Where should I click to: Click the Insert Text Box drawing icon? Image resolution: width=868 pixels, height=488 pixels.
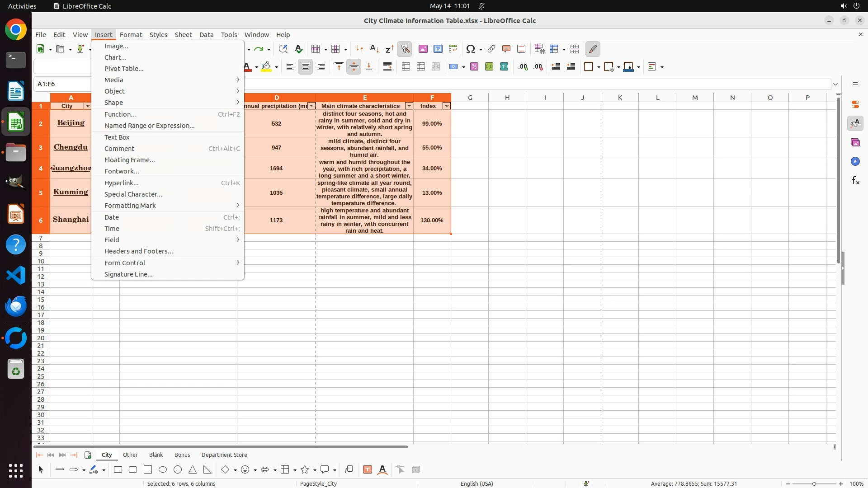tap(367, 470)
